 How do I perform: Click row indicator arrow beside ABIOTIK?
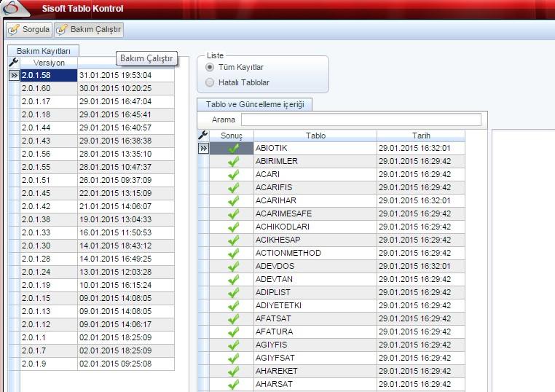(203, 149)
